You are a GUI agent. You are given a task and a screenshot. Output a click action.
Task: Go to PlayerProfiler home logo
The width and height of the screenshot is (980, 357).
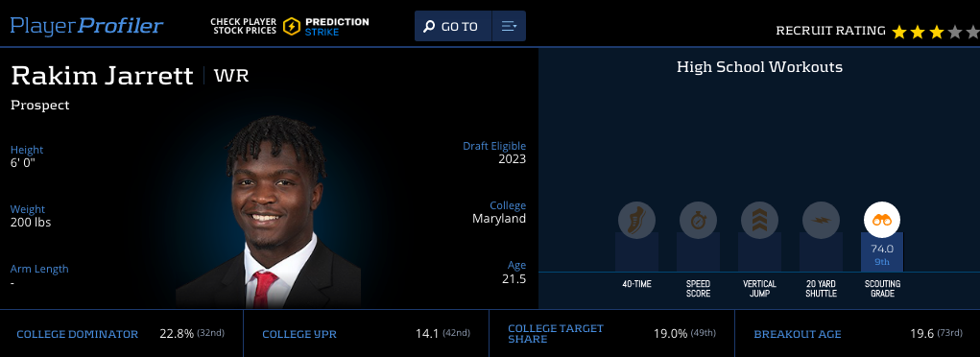[87, 26]
